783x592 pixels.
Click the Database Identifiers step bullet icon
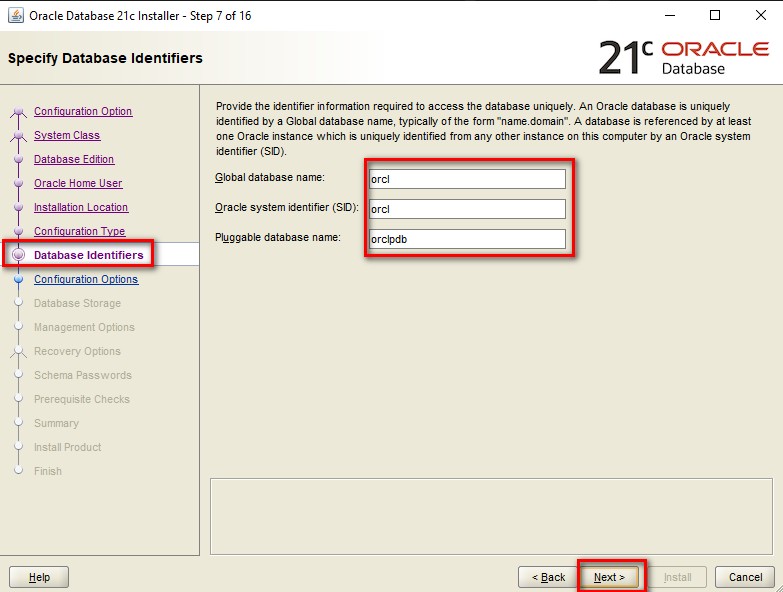point(18,255)
